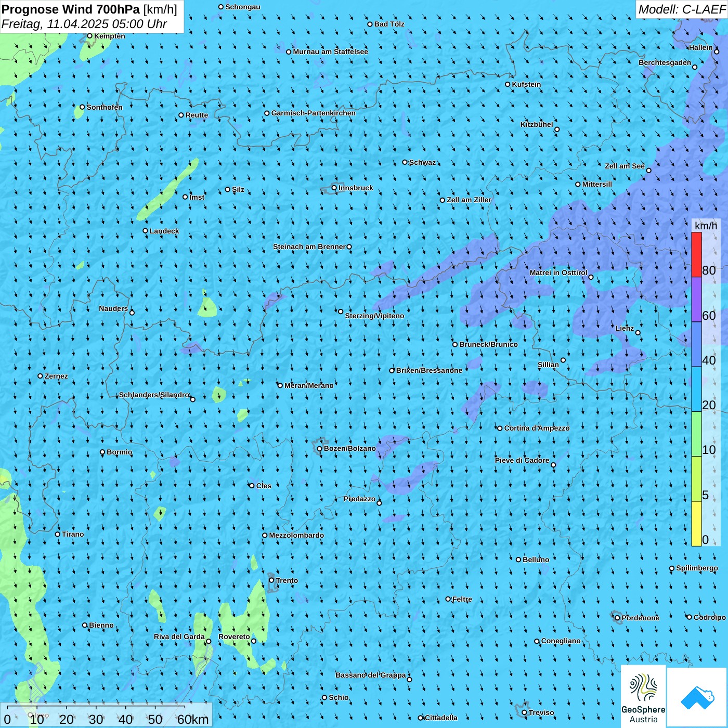728x728 pixels.
Task: Click the Lienz location dot
Action: 638,333
